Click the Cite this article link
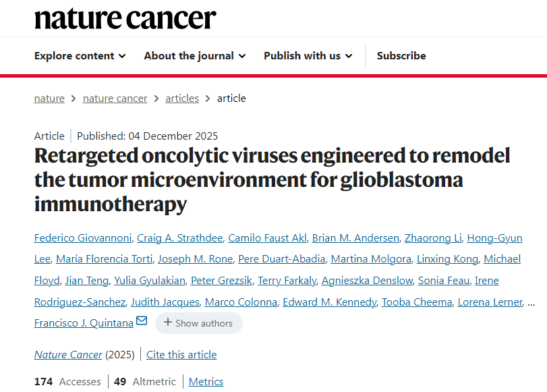This screenshot has height=392, width=547. pyautogui.click(x=181, y=355)
